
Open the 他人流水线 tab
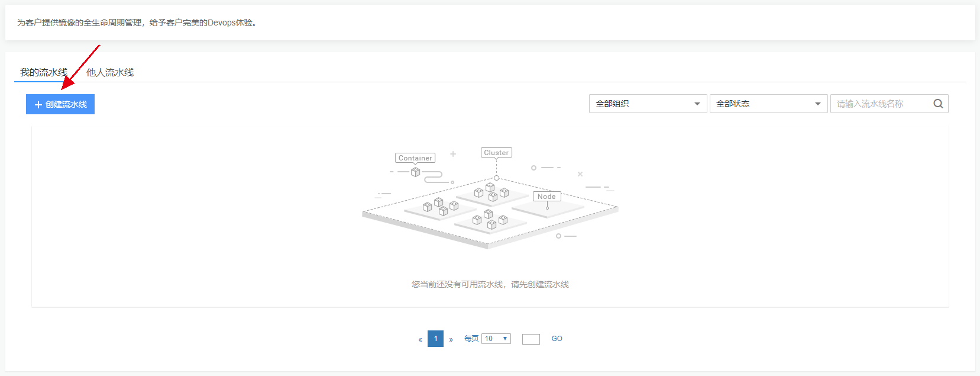[110, 72]
